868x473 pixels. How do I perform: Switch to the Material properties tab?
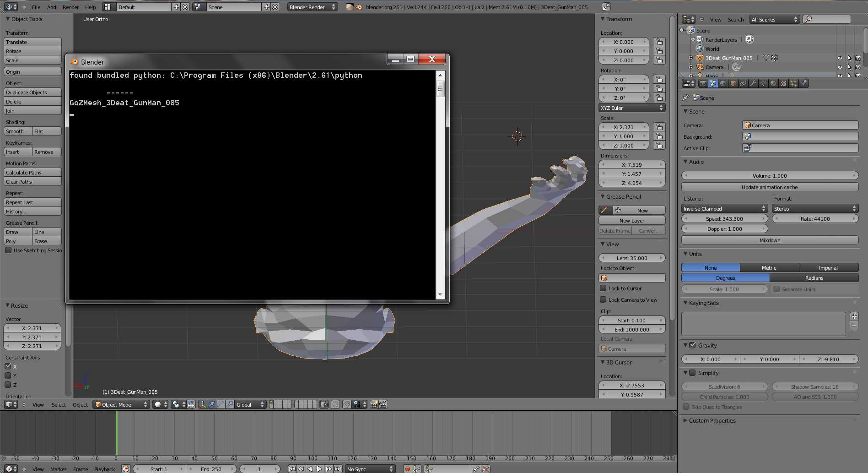click(x=773, y=83)
